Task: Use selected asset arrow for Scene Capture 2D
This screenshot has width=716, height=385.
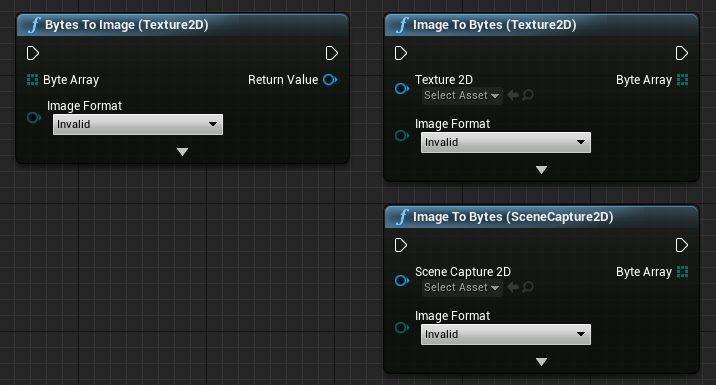Action: click(x=513, y=287)
